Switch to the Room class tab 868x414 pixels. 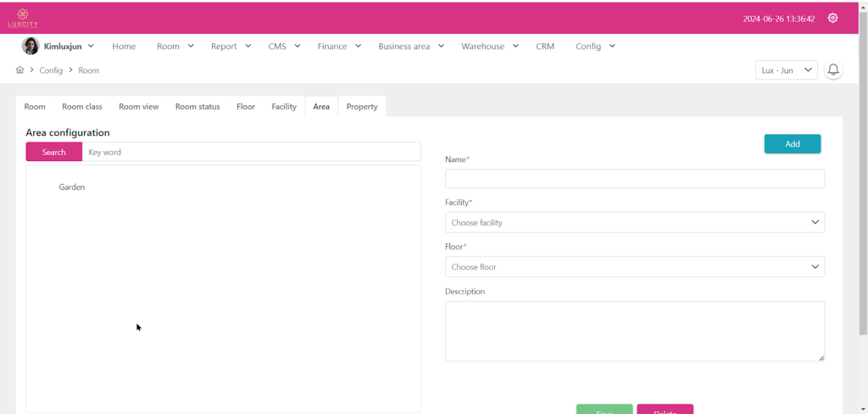pos(82,107)
